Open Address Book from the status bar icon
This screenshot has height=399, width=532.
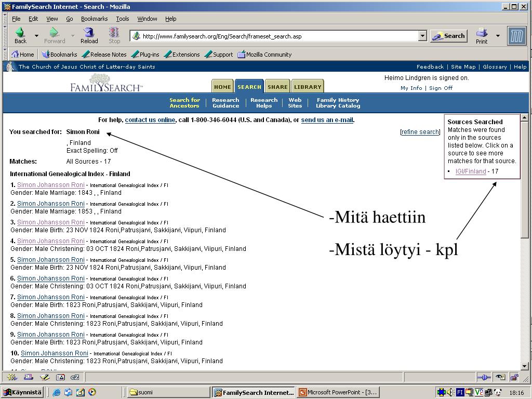tap(60, 377)
